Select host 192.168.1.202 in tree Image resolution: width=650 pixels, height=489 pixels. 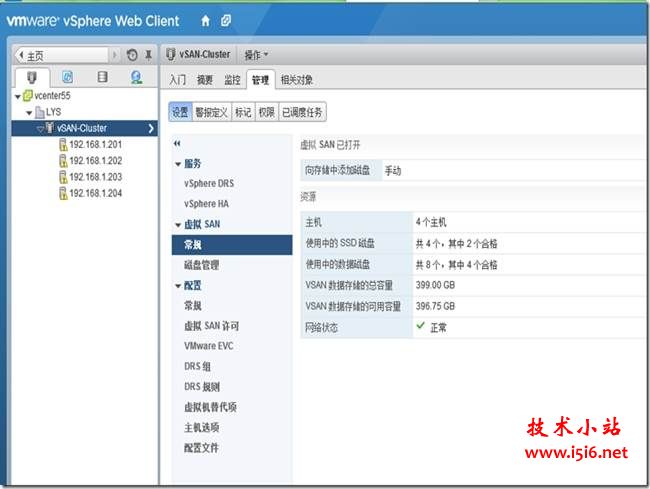point(96,161)
